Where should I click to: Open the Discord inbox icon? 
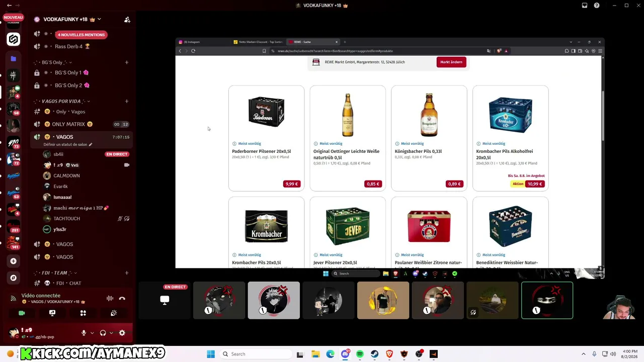tap(585, 6)
